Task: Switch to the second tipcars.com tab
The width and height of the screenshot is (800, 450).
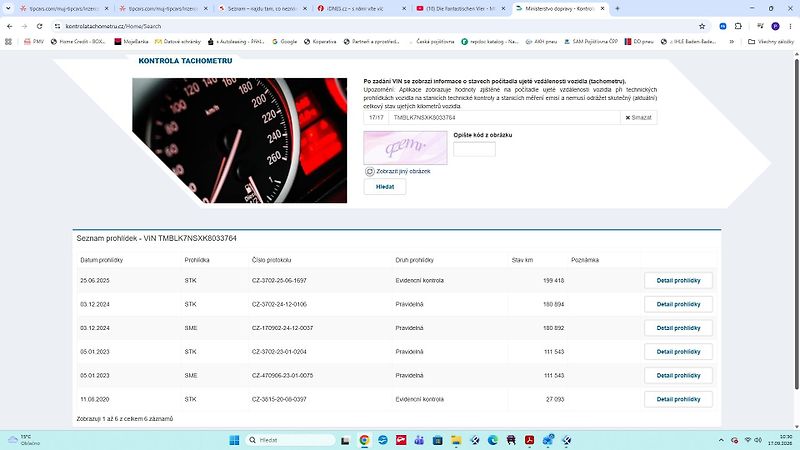Action: pos(161,8)
